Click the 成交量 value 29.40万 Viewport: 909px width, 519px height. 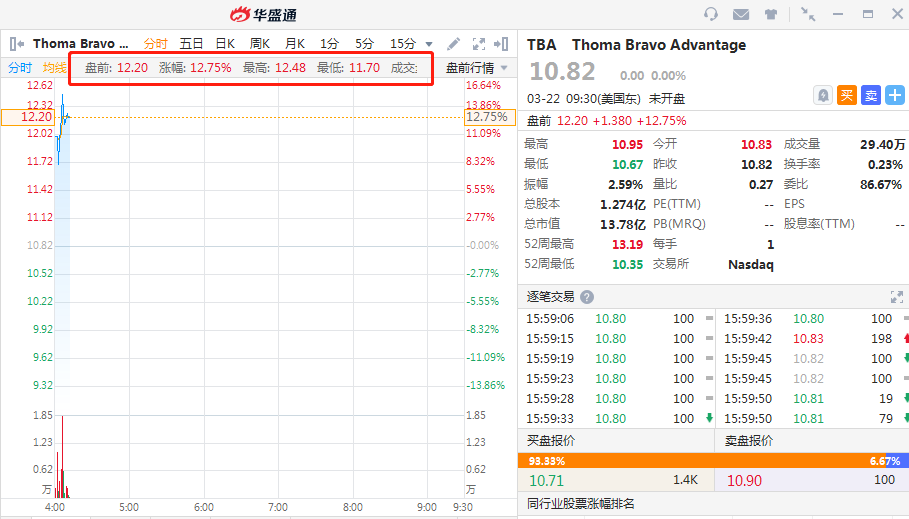[x=882, y=145]
